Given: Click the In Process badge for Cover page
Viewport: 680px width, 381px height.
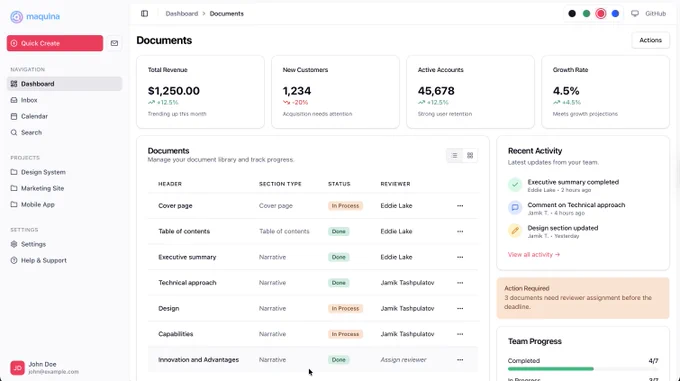Looking at the screenshot, I should tap(345, 206).
